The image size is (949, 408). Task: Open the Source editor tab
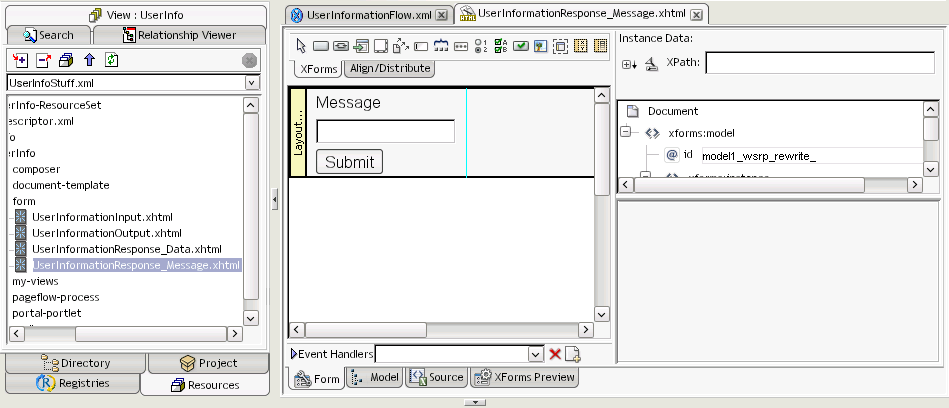[436, 378]
